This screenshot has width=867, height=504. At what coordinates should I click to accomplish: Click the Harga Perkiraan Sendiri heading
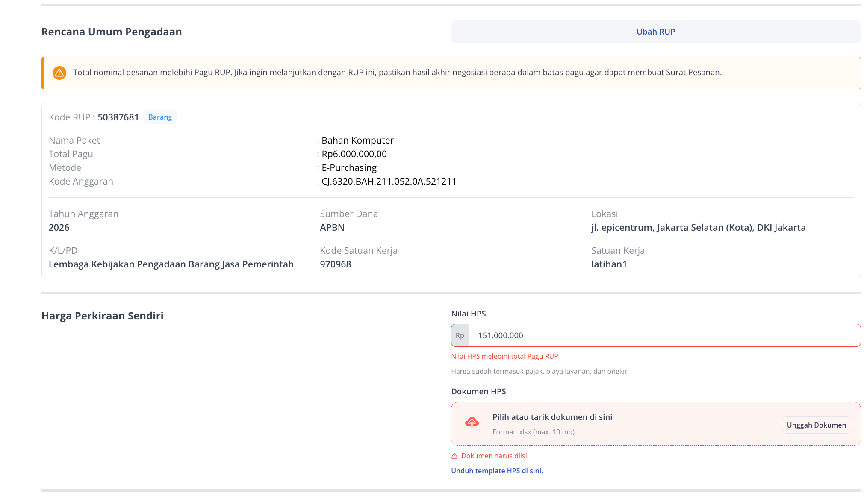point(102,316)
